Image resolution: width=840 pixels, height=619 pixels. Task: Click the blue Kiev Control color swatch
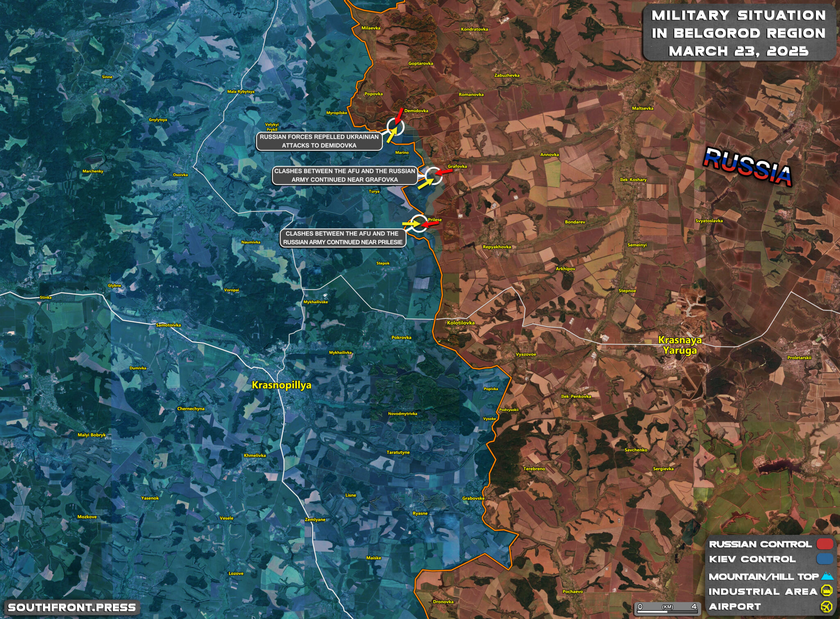click(x=824, y=559)
